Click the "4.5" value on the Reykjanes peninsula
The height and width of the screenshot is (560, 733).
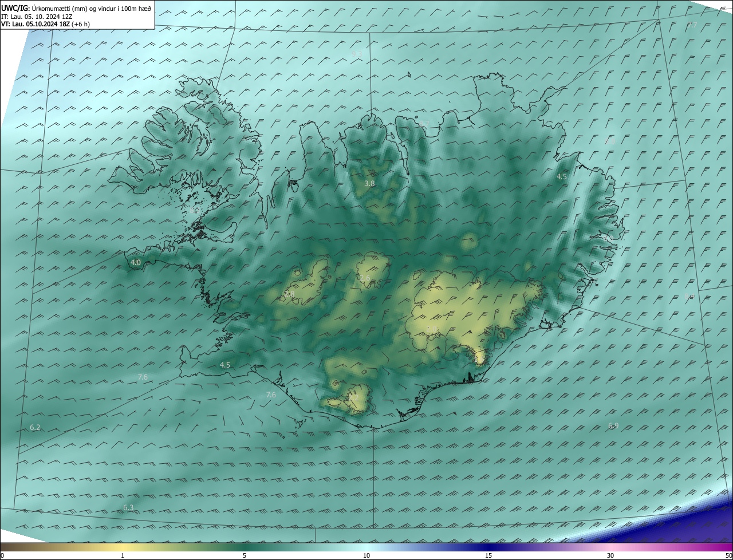pyautogui.click(x=225, y=365)
